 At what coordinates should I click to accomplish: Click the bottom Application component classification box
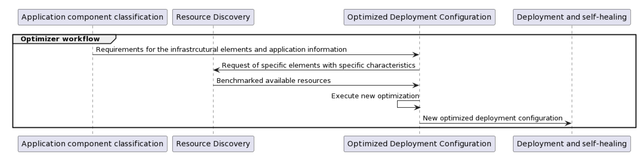(93, 144)
